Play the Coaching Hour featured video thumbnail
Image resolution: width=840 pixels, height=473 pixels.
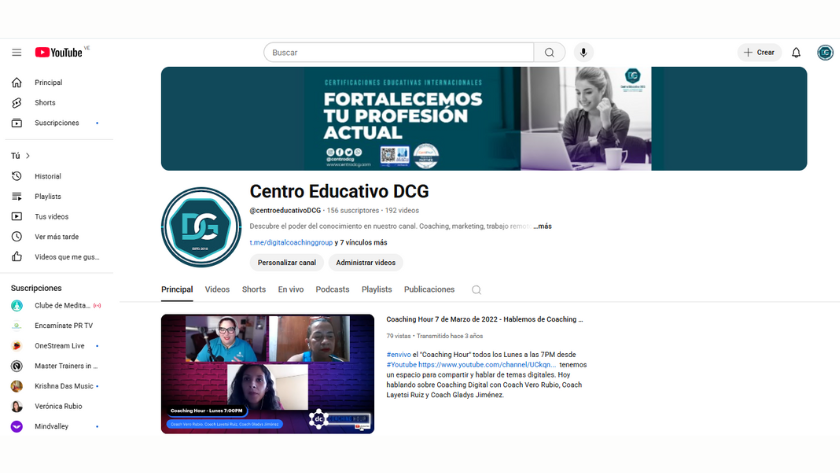pos(267,374)
